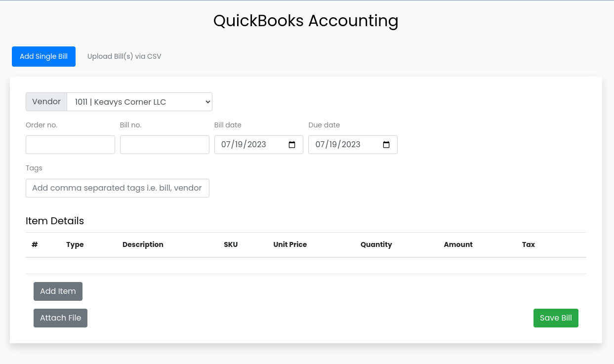Select the SKU column header
614x364 pixels.
231,244
